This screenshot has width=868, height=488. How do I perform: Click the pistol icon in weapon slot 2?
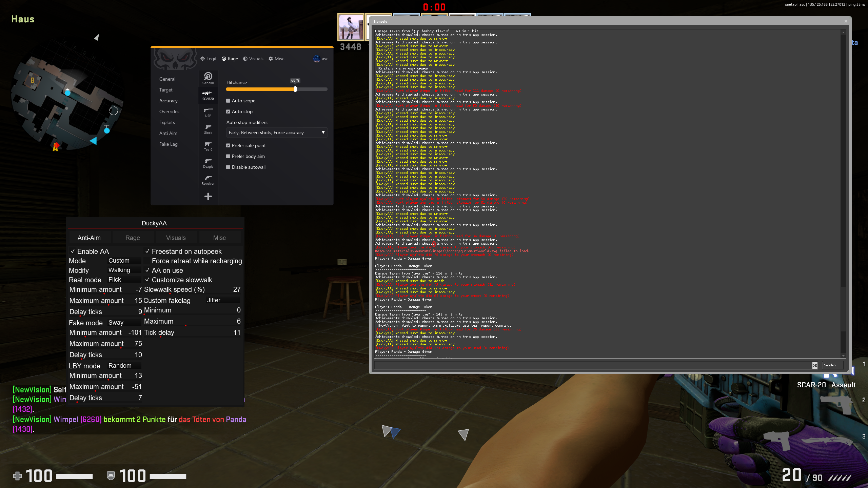(x=837, y=405)
